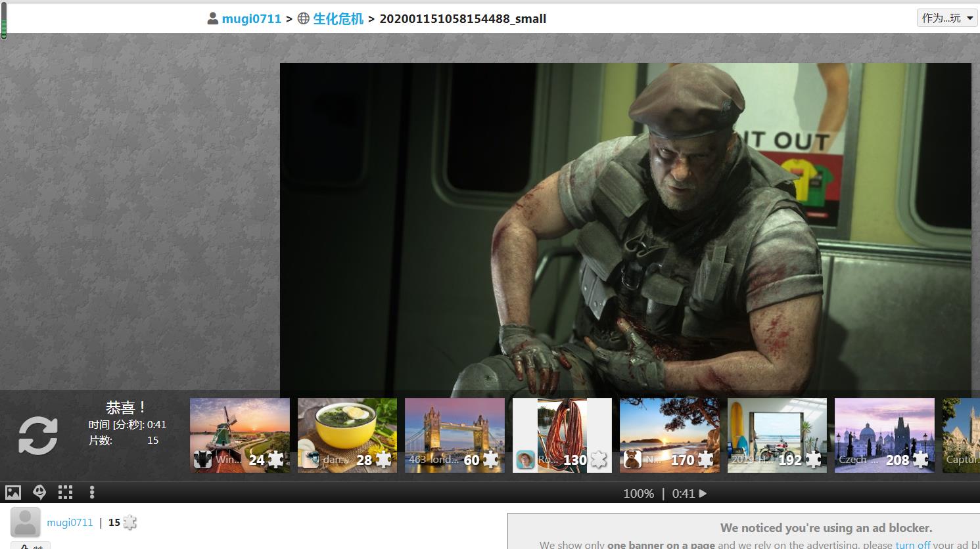Open the 60-piece Tower Bridge puzzle
This screenshot has width=980, height=549.
tap(455, 435)
